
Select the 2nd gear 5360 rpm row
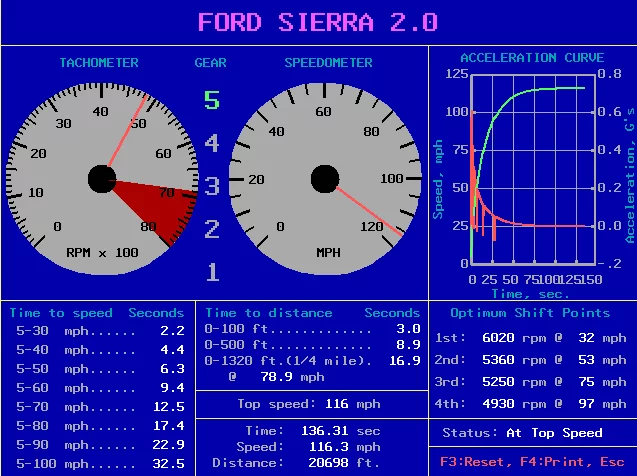point(531,360)
